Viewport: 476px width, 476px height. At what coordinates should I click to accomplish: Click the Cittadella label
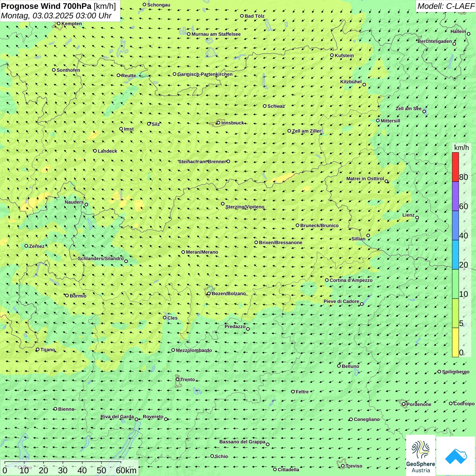288,470
